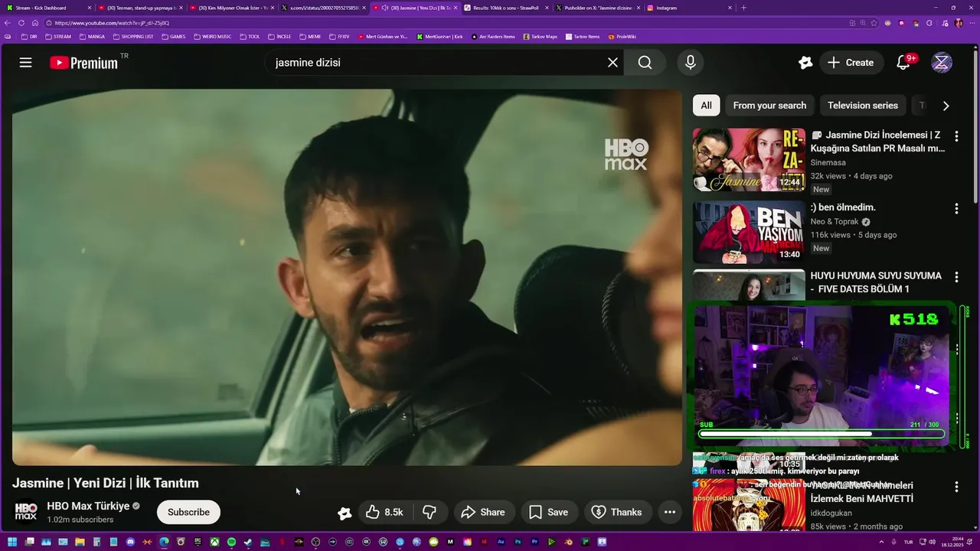The height and width of the screenshot is (551, 980).
Task: Switch to the Instagram browser tab
Action: click(689, 8)
